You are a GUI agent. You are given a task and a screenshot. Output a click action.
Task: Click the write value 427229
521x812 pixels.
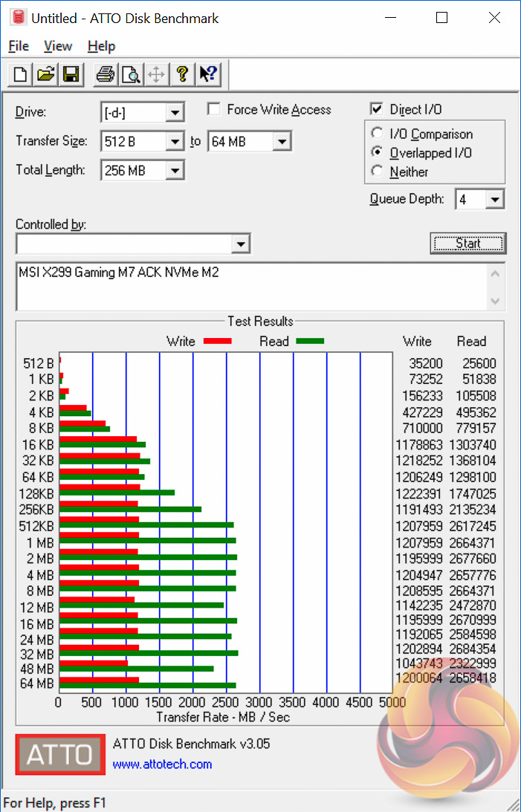click(423, 413)
